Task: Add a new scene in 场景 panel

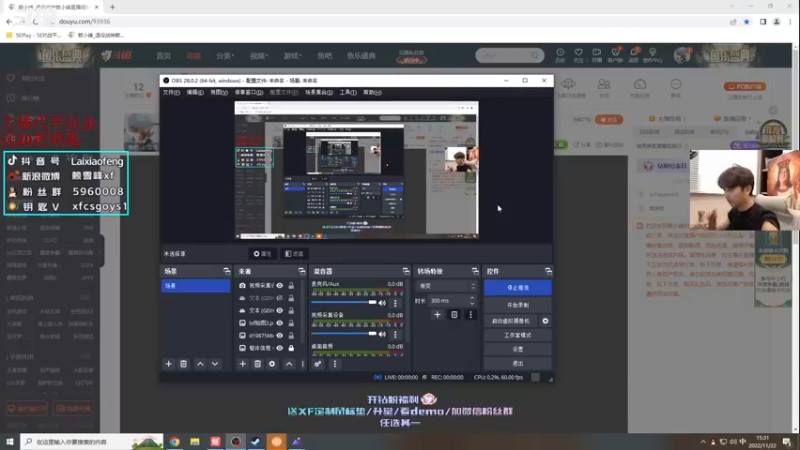Action: coord(168,364)
